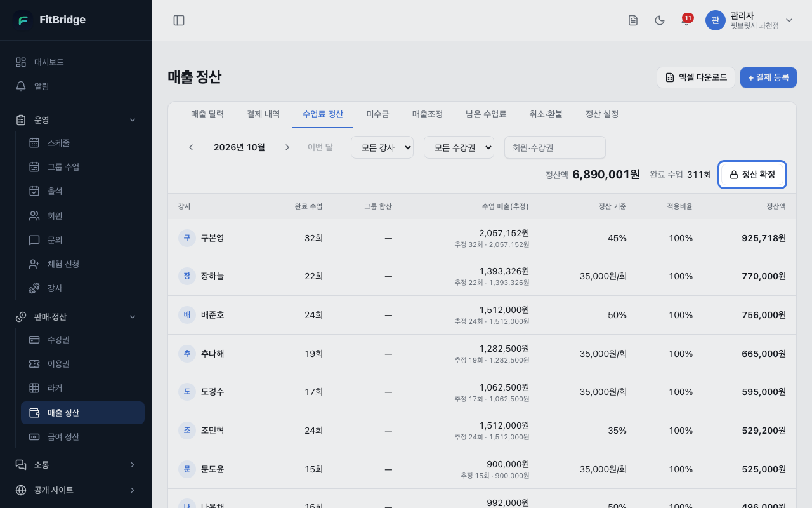The height and width of the screenshot is (508, 812).
Task: Switch to the 매출조정 tab
Action: pyautogui.click(x=428, y=114)
